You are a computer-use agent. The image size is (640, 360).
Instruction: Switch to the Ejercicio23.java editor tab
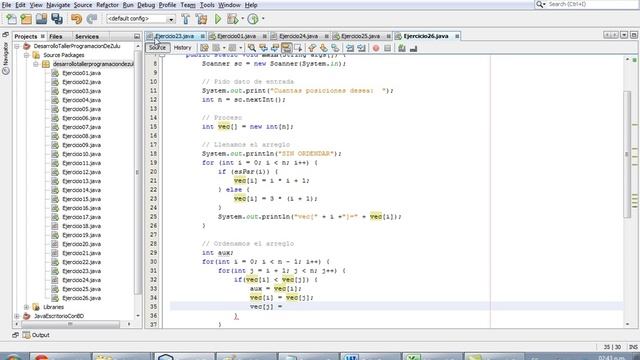pos(175,36)
